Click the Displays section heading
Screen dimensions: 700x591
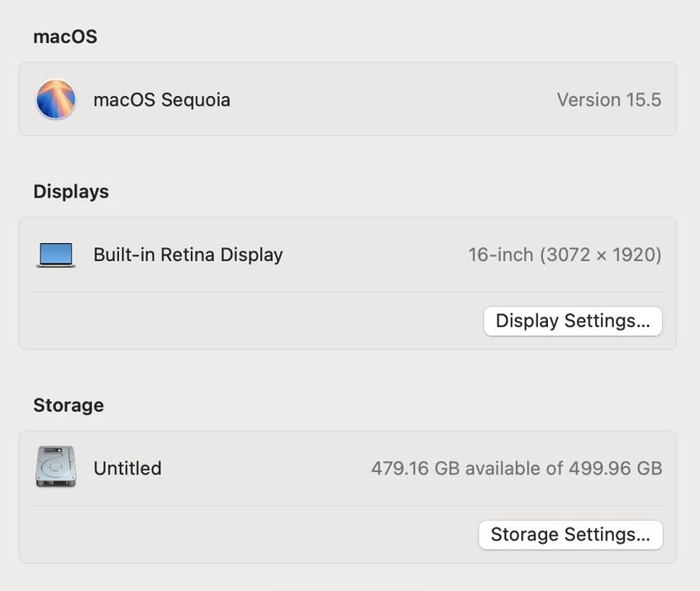71,192
